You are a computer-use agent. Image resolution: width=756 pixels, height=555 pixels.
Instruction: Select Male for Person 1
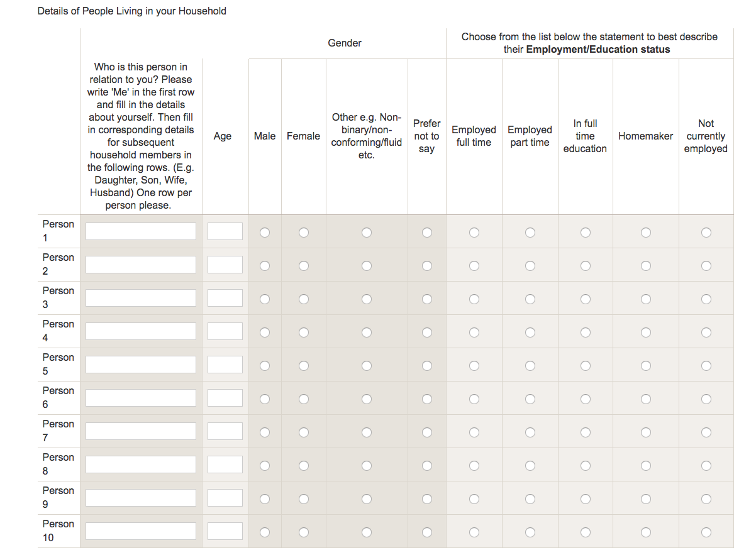[x=265, y=233]
